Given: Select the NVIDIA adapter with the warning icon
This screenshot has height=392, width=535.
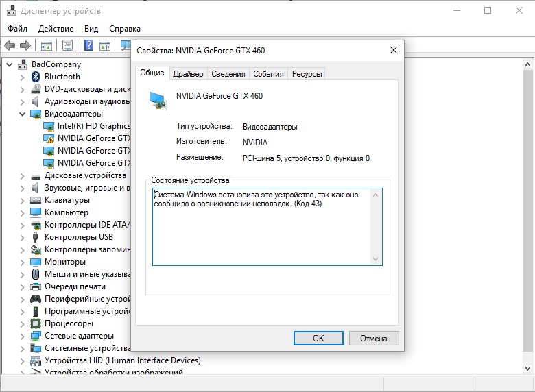Looking at the screenshot, I should pyautogui.click(x=49, y=138).
